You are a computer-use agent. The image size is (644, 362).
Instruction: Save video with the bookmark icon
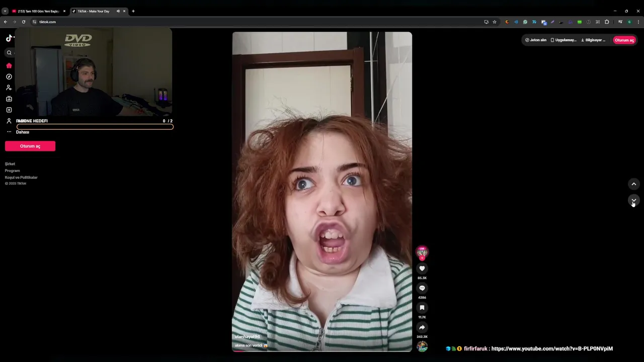(x=422, y=308)
